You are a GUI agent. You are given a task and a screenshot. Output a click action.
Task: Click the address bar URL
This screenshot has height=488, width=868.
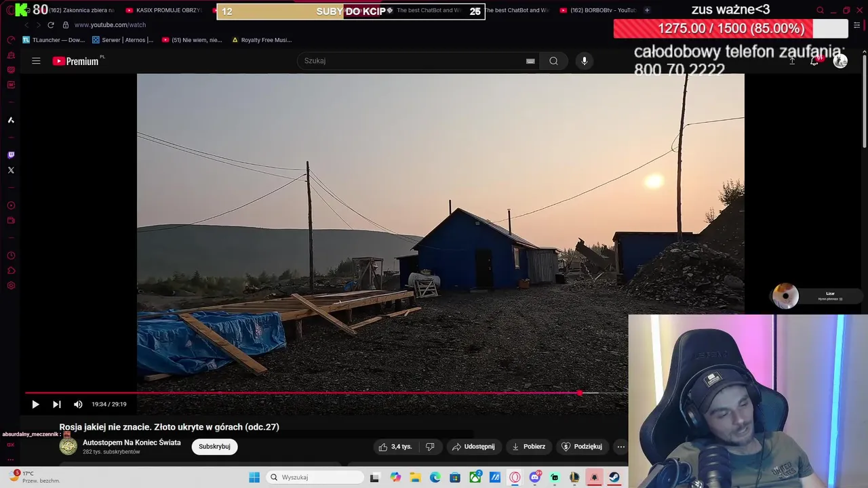click(110, 25)
